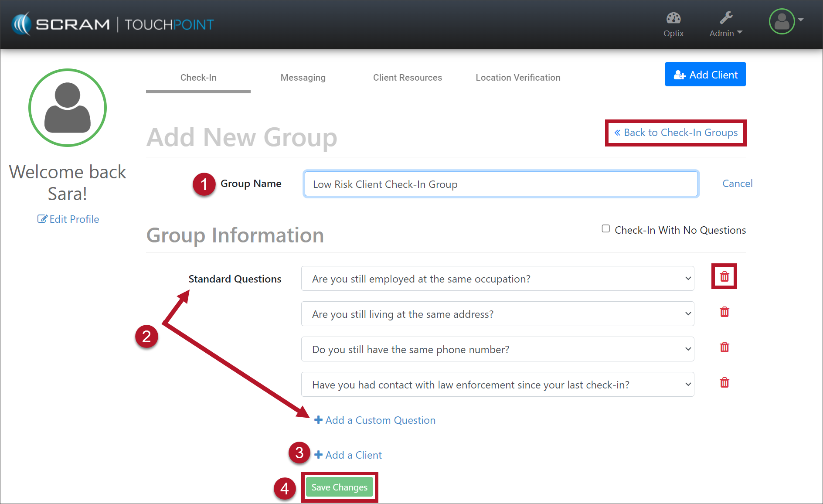Click the blue Add Client button
The height and width of the screenshot is (504, 823).
point(705,75)
